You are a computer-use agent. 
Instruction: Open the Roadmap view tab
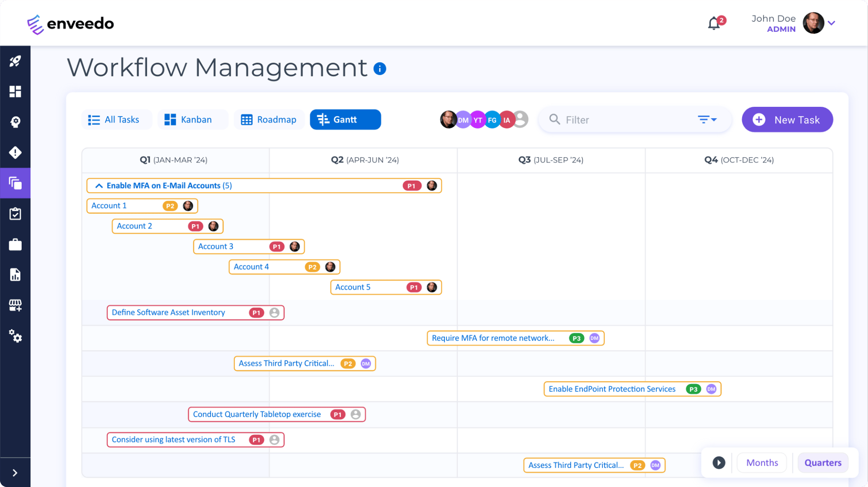269,119
